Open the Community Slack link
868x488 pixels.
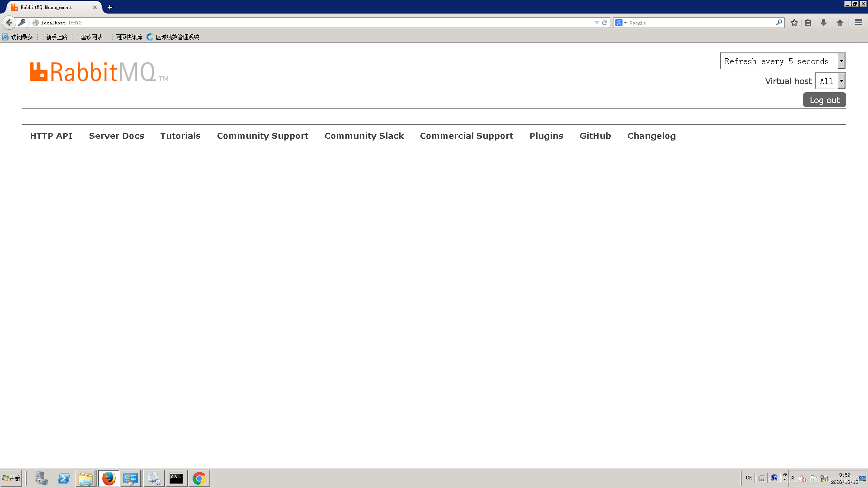(x=364, y=136)
